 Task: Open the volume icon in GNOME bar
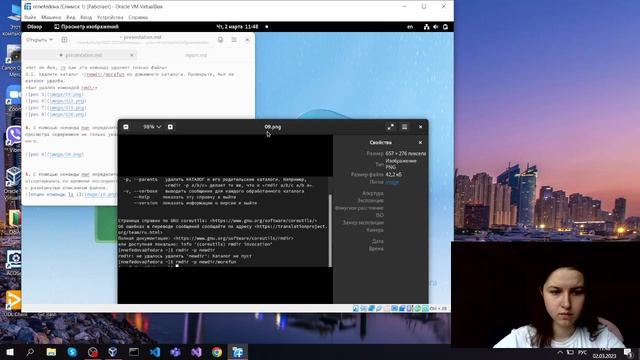coord(436,27)
